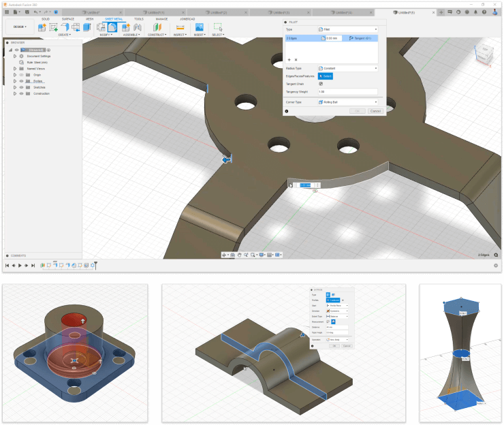Image resolution: width=504 pixels, height=425 pixels.
Task: Open the File menu icon
Action: tap(16, 12)
